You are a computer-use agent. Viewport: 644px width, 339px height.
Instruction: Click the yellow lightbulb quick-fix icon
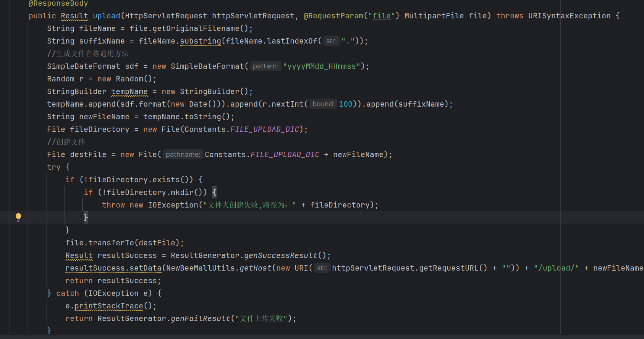coord(18,217)
